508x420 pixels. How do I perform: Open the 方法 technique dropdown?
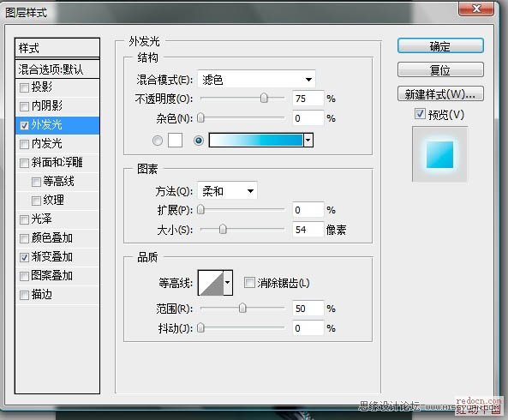(x=227, y=190)
